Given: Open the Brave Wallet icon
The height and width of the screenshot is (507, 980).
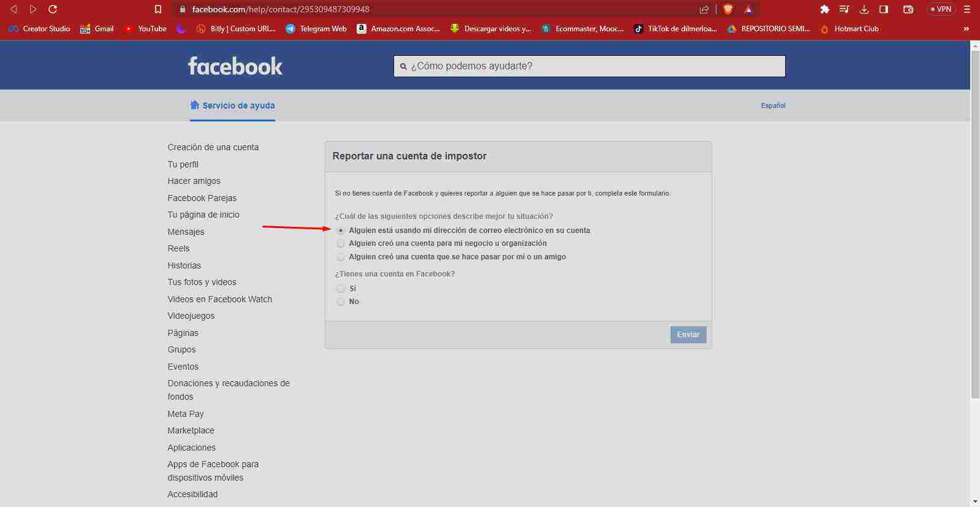Looking at the screenshot, I should 908,9.
